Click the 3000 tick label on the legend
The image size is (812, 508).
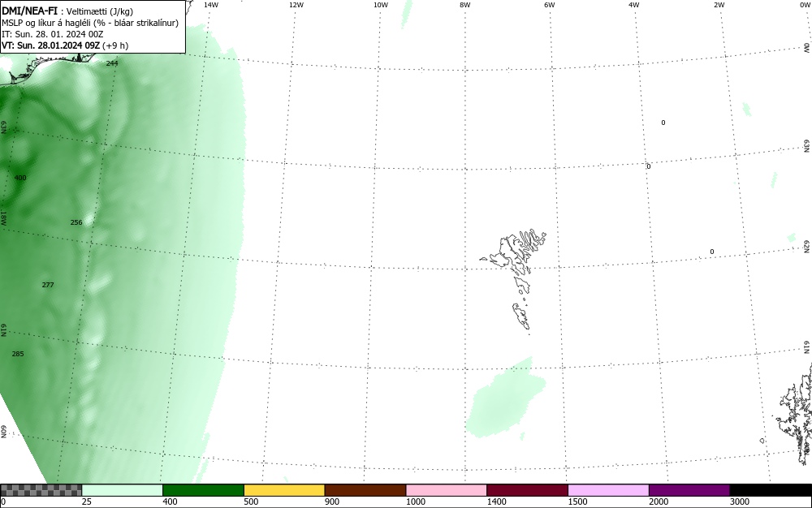740,502
